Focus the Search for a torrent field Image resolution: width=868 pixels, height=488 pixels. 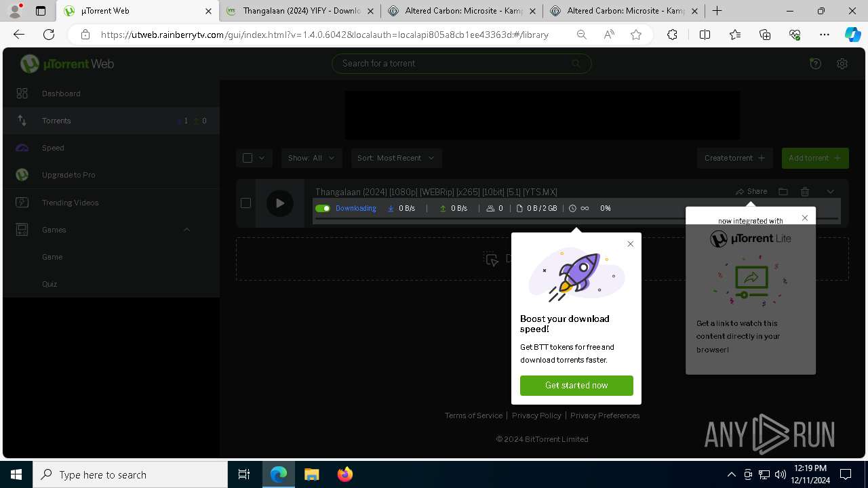tap(461, 64)
